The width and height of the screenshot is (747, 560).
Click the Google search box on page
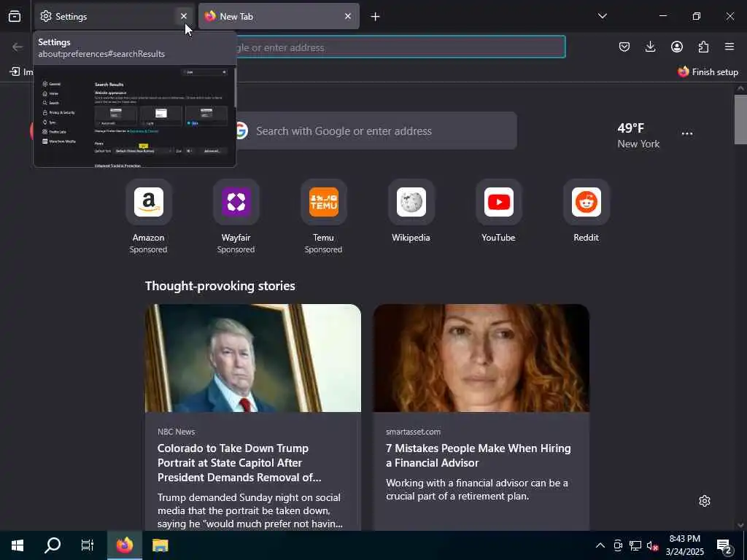pos(376,131)
